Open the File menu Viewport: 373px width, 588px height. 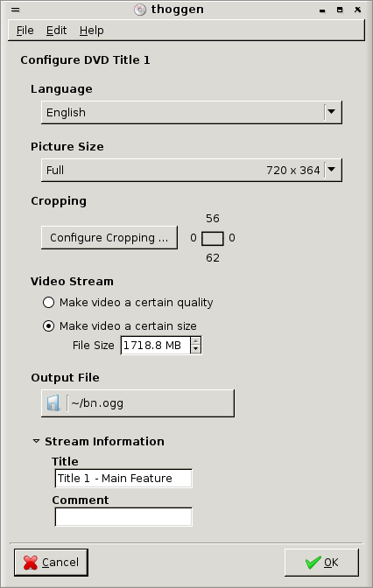pos(25,31)
